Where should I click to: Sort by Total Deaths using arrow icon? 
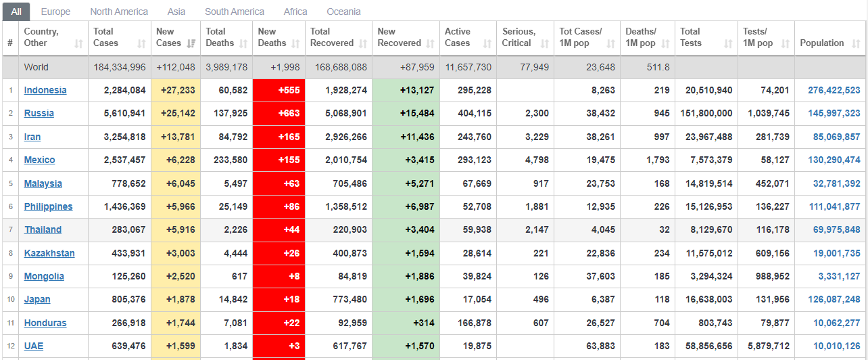click(x=243, y=43)
